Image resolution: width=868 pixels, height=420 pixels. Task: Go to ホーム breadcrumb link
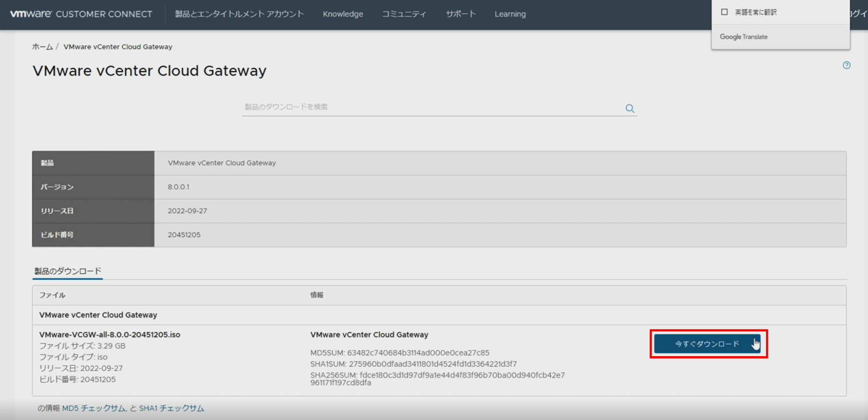point(42,47)
